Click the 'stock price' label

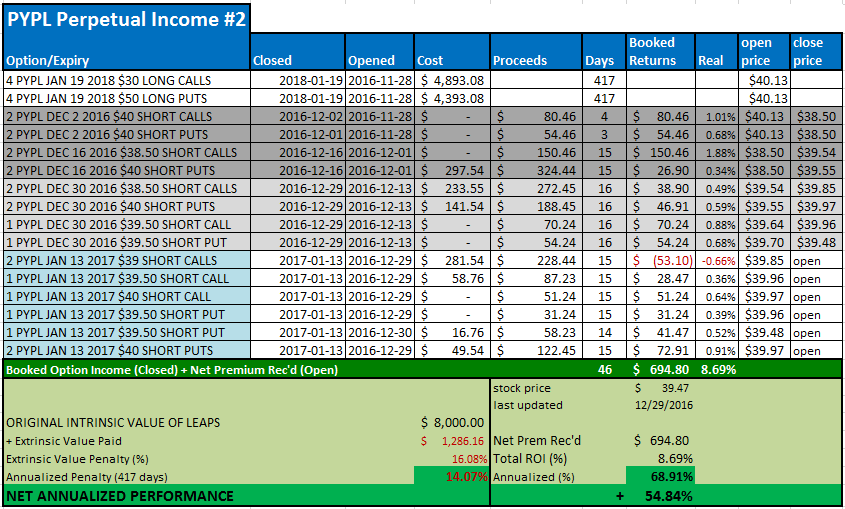tap(522, 388)
